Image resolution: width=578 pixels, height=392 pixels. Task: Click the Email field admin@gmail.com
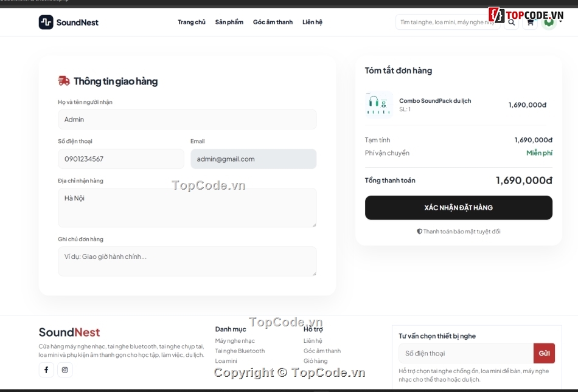(253, 159)
